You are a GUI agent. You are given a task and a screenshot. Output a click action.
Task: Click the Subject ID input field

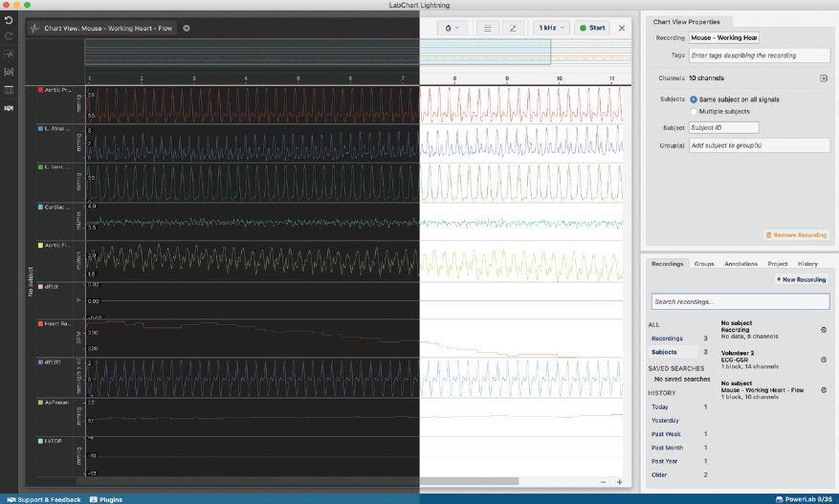[724, 128]
